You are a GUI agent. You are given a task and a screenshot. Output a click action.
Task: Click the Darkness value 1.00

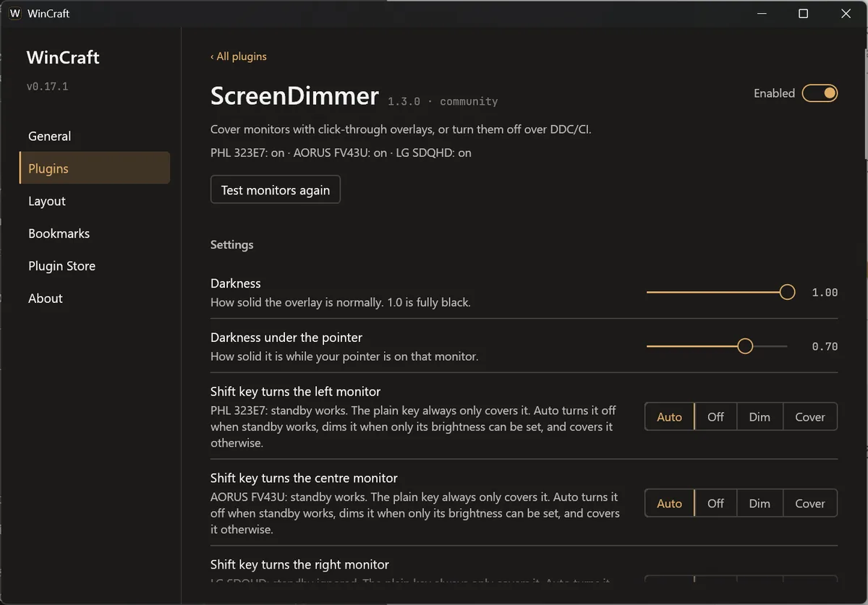(x=825, y=293)
